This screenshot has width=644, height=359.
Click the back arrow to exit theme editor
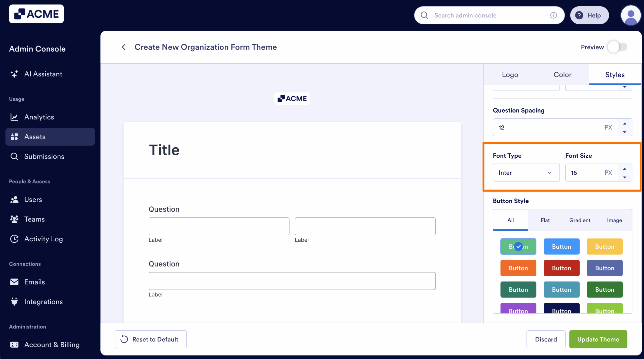tap(124, 47)
